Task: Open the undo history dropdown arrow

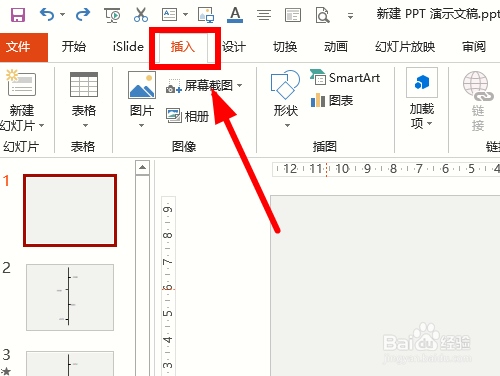Action: 62,15
